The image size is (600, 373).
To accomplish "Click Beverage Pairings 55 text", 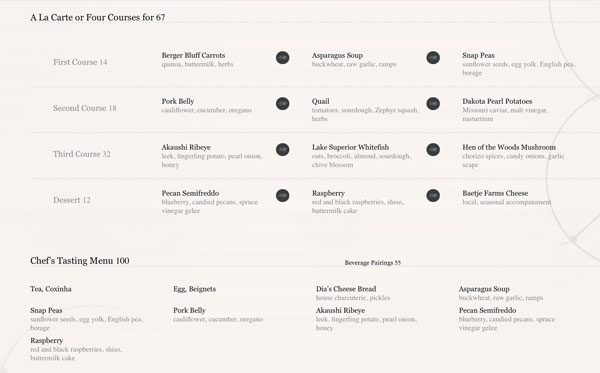I will pos(373,262).
